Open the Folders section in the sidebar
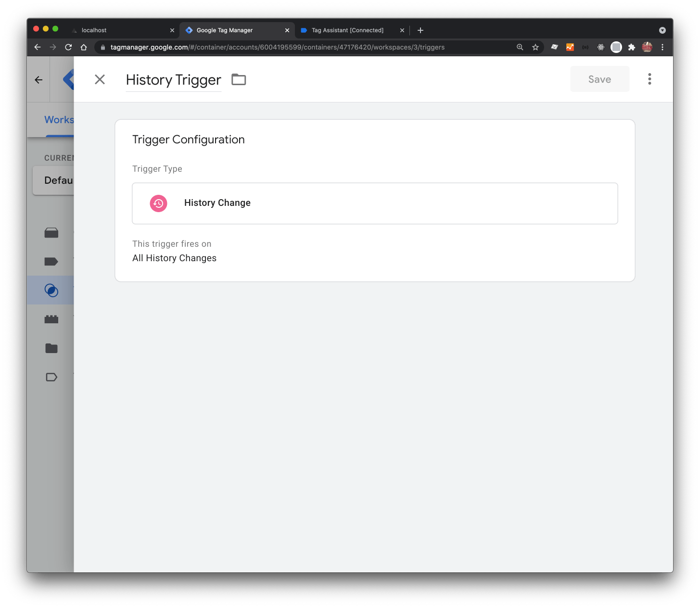This screenshot has width=700, height=608. (51, 348)
